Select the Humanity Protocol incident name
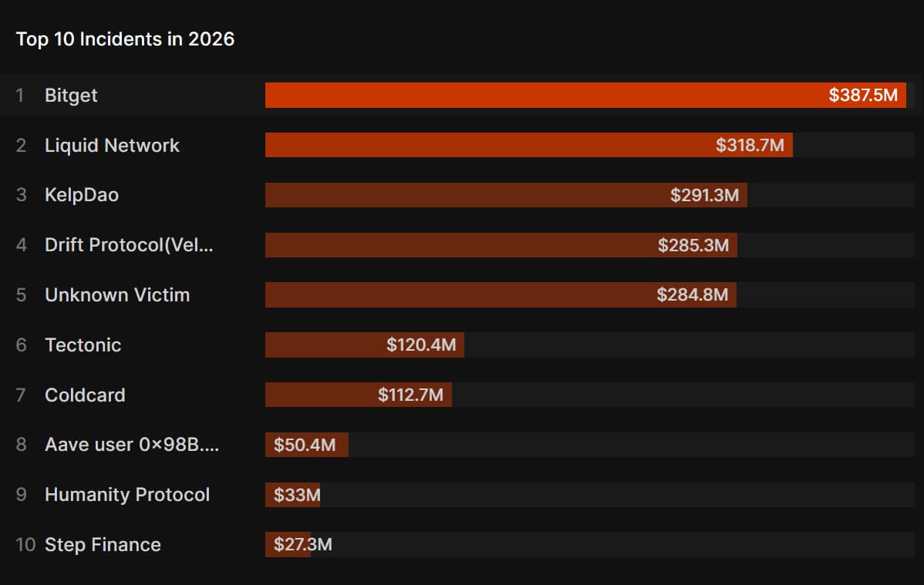 [127, 494]
